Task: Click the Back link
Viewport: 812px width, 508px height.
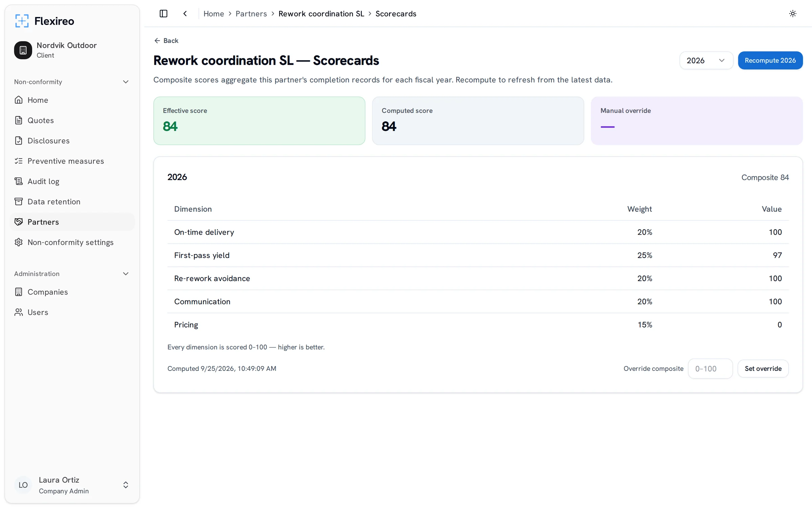Action: tap(166, 41)
